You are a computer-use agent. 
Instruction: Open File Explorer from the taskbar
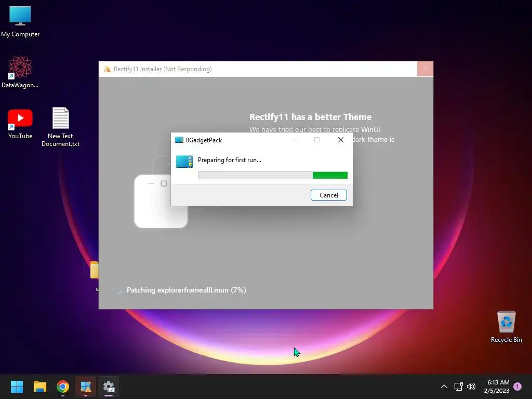click(x=39, y=387)
